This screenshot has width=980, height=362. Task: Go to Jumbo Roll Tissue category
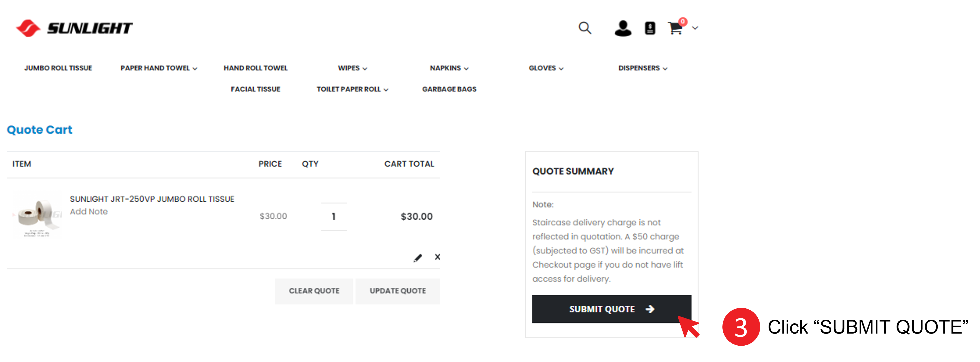click(58, 68)
